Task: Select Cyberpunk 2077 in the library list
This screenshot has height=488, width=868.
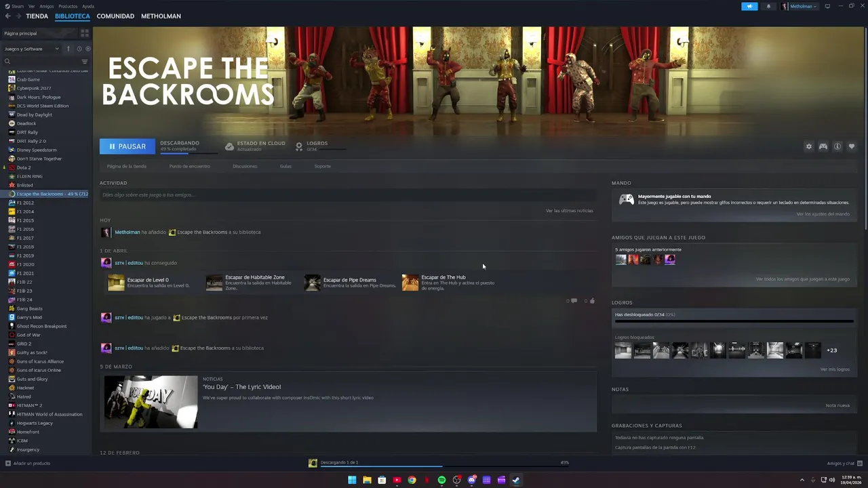Action: [33, 88]
